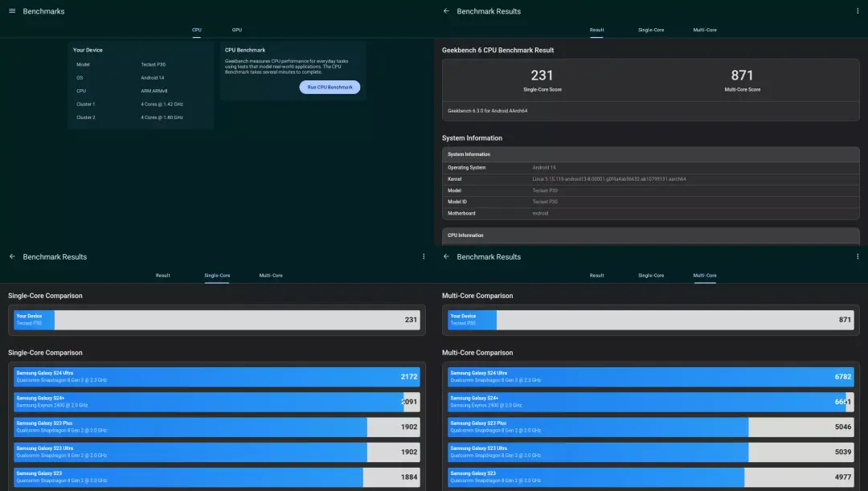Select the ARM ARMv8 CPU value
Image resolution: width=868 pixels, height=491 pixels.
click(x=154, y=92)
